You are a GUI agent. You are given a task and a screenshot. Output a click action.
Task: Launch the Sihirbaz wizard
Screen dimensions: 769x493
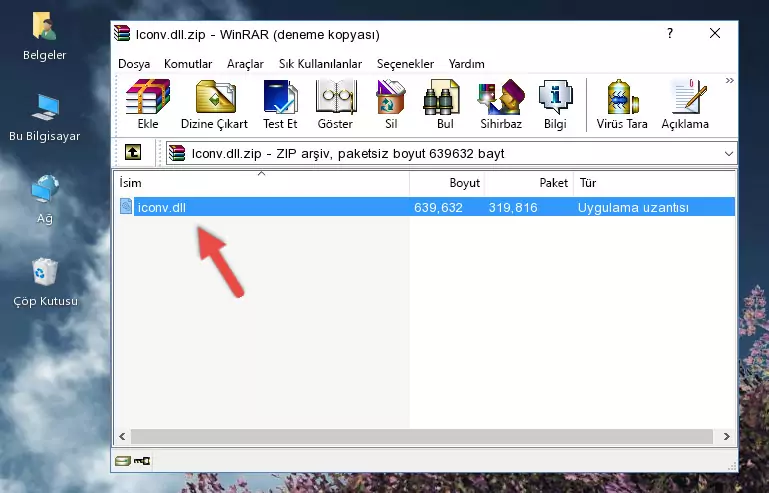tap(501, 104)
